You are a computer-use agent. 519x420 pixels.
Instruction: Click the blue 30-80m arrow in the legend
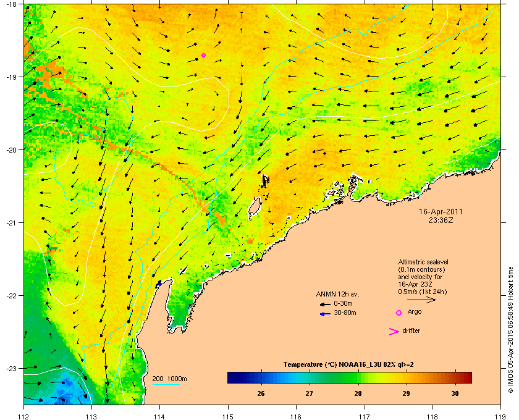(325, 314)
